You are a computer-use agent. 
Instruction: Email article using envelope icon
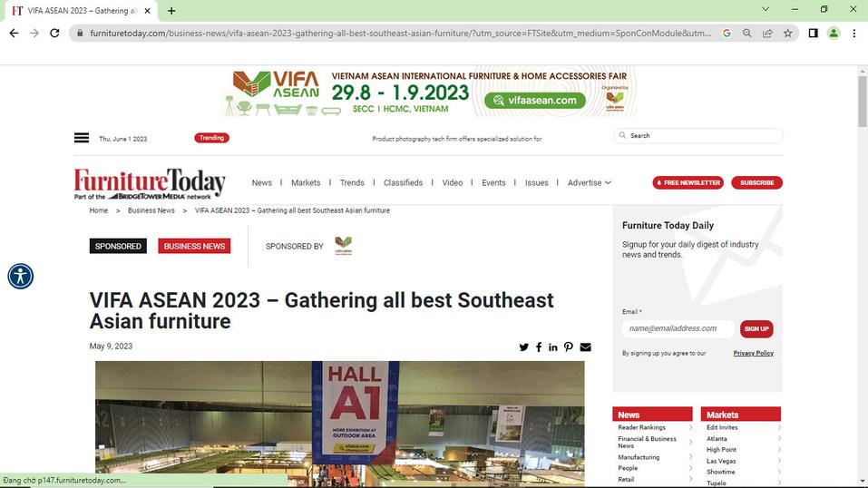(x=585, y=347)
